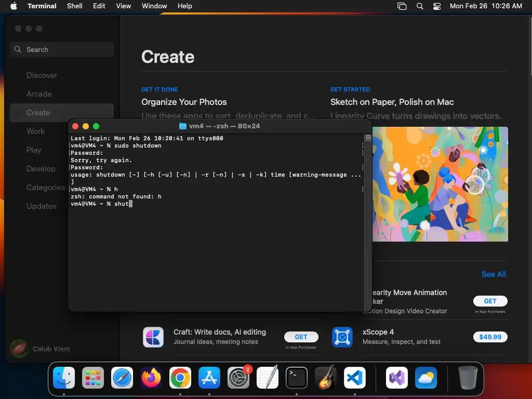Open the Help menu
Image resolution: width=532 pixels, height=399 pixels.
click(185, 6)
